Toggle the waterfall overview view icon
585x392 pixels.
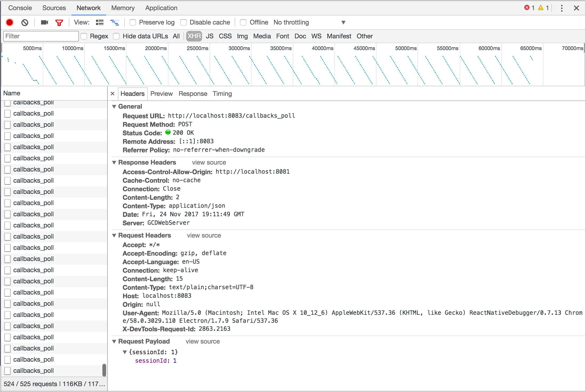115,22
